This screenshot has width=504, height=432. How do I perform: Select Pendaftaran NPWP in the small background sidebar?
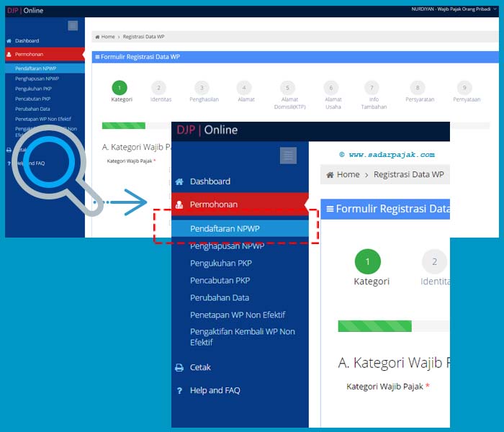click(45, 68)
